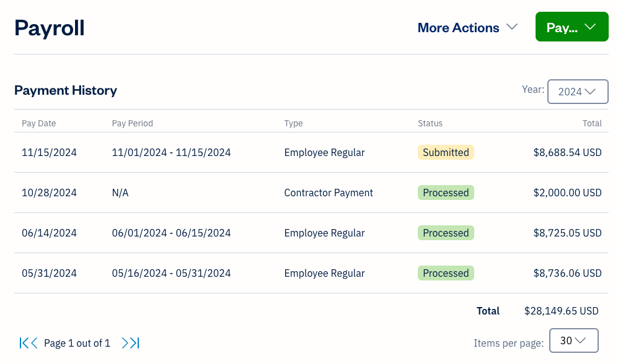Open the green Pay dropdown button

572,28
